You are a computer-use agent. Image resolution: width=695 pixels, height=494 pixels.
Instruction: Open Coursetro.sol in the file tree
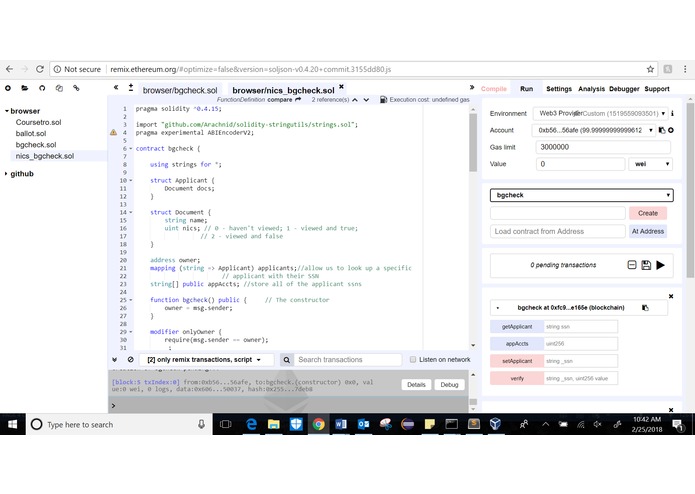pyautogui.click(x=38, y=122)
